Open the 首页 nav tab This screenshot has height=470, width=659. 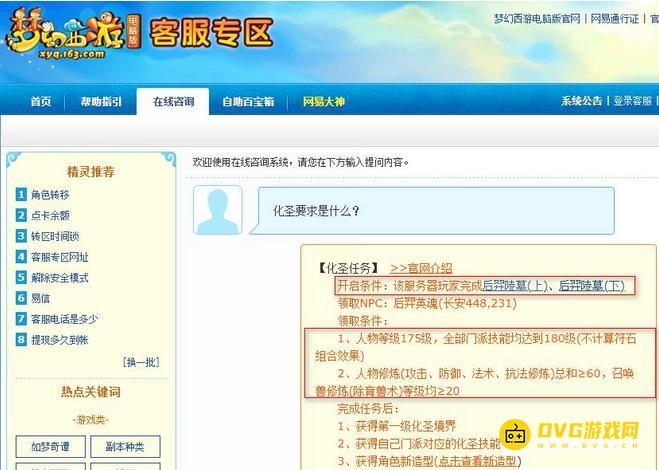click(41, 101)
